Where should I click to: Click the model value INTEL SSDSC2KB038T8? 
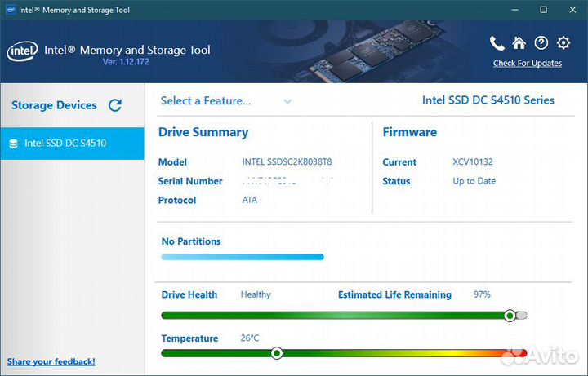(x=287, y=161)
